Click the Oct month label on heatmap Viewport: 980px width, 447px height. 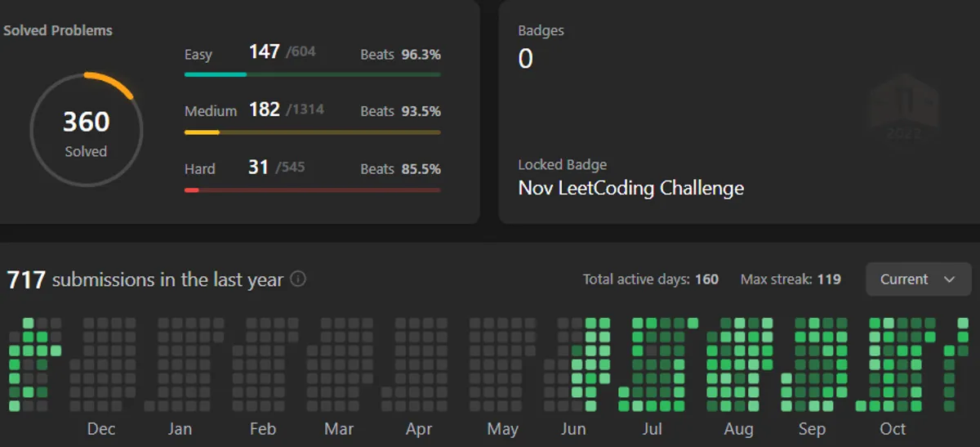coord(893,429)
